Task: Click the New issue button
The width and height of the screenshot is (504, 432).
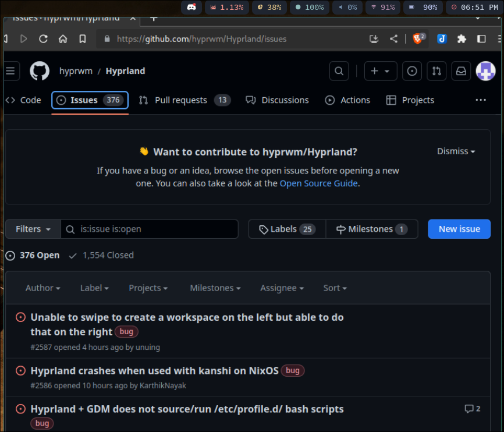Action: point(459,229)
